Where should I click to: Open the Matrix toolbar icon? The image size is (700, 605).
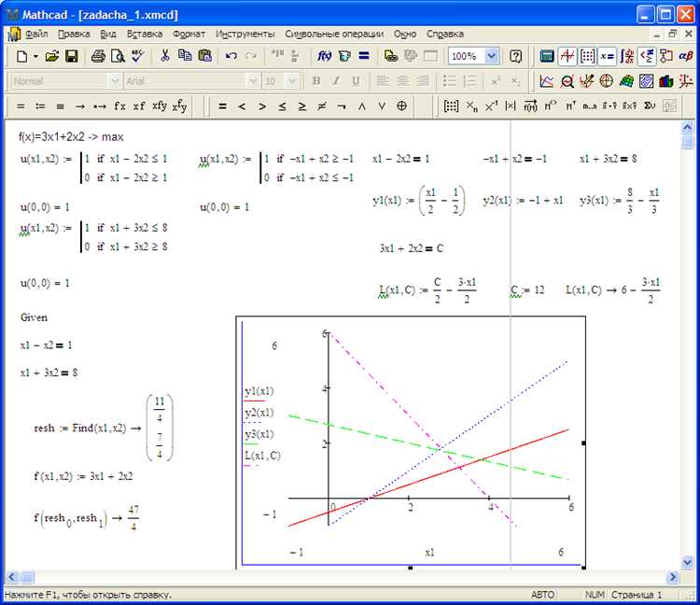[587, 56]
